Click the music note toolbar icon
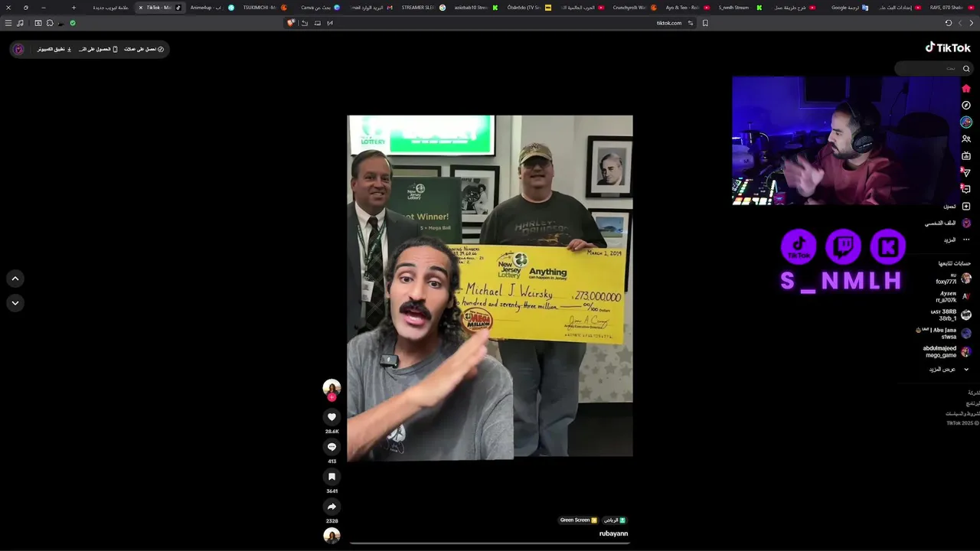Screen dimensions: 980x551 pos(20,23)
